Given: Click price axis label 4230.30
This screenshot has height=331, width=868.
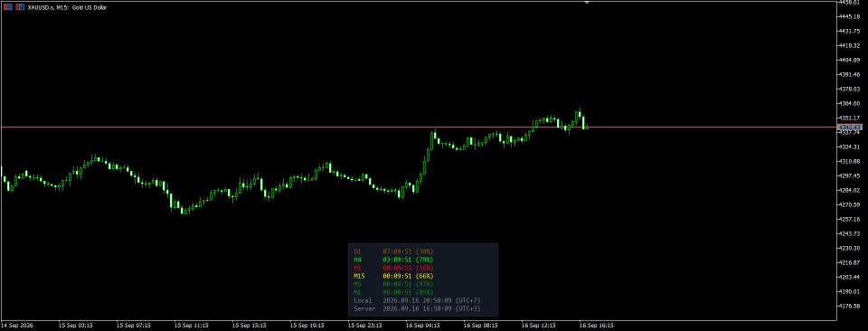Looking at the screenshot, I should (850, 248).
